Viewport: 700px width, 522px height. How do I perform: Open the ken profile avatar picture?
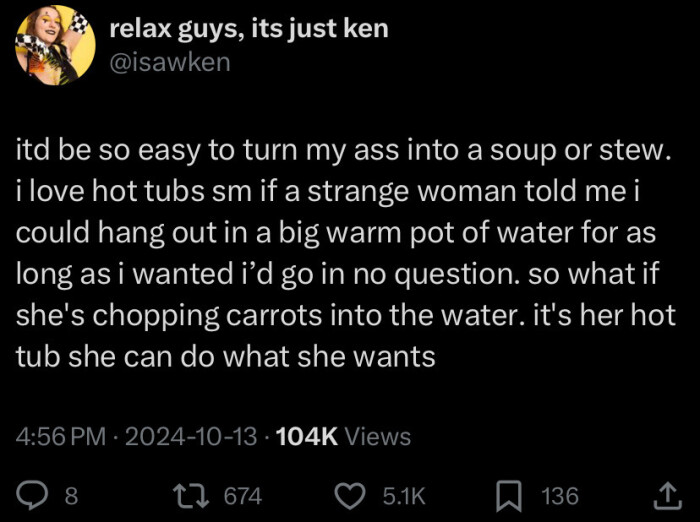[55, 45]
